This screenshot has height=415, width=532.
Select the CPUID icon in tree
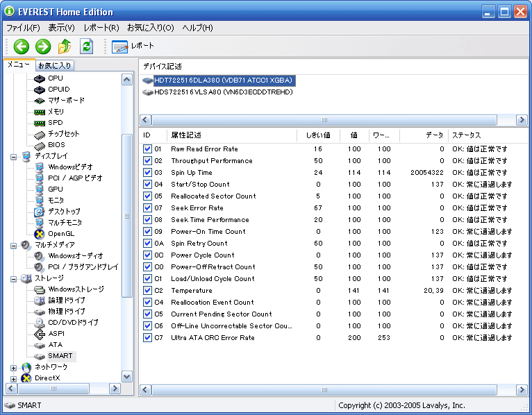point(40,90)
